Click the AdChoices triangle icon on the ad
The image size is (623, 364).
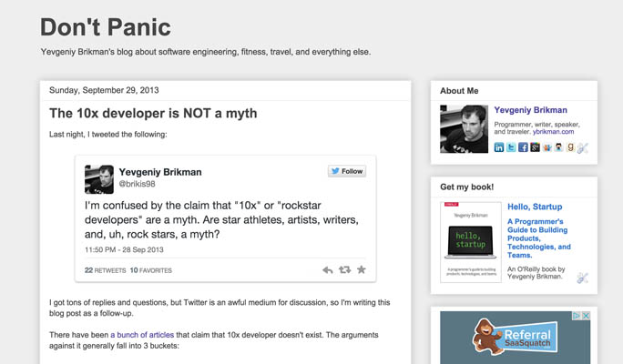[x=577, y=316]
